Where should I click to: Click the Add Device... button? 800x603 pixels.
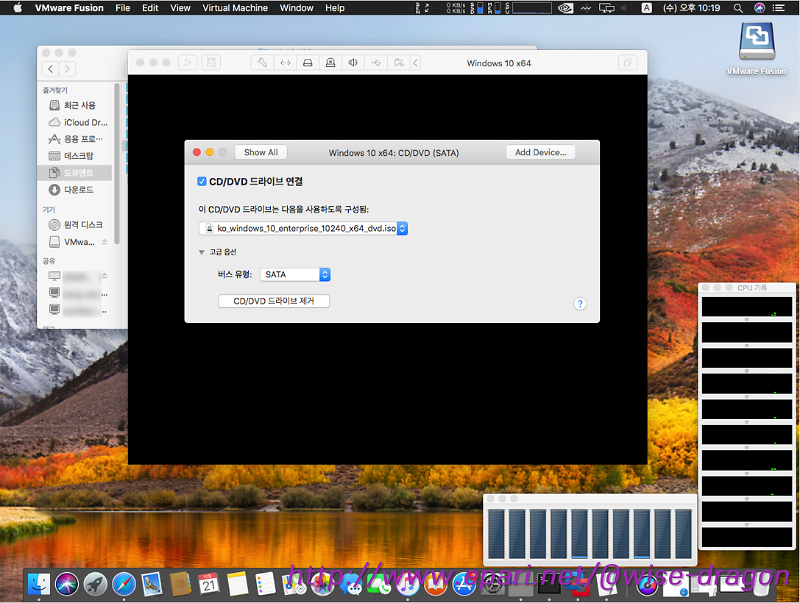pyautogui.click(x=541, y=152)
